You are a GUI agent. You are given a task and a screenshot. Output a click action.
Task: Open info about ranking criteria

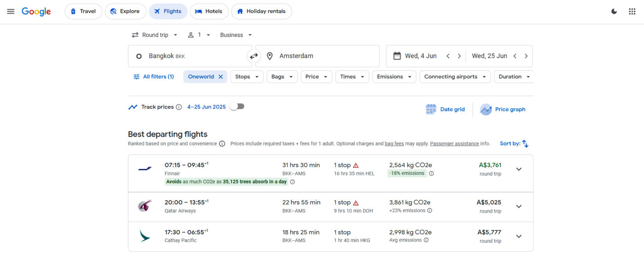click(222, 144)
